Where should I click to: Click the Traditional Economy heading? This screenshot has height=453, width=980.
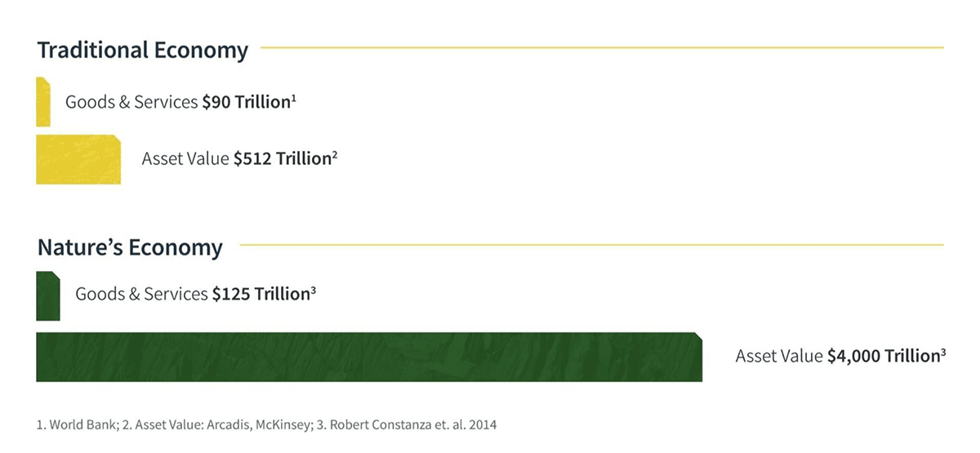click(142, 50)
